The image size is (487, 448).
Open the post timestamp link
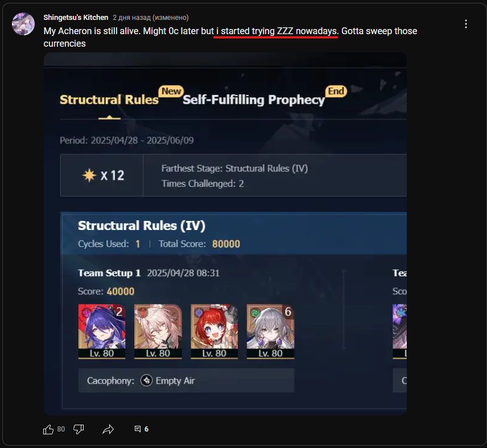pyautogui.click(x=150, y=18)
